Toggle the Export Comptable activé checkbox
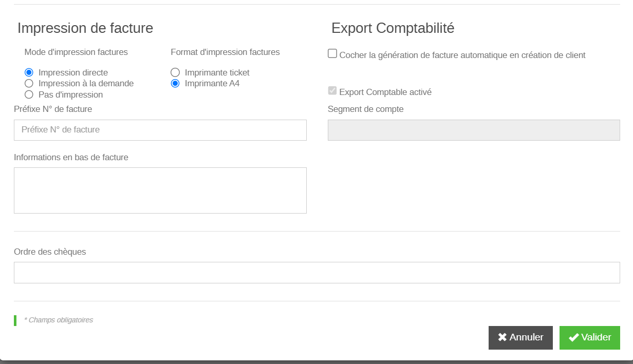633x364 pixels. (x=332, y=91)
